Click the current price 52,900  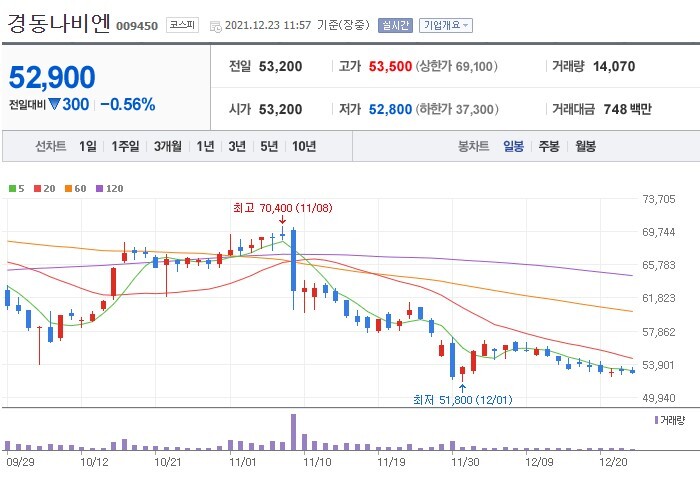(x=52, y=77)
